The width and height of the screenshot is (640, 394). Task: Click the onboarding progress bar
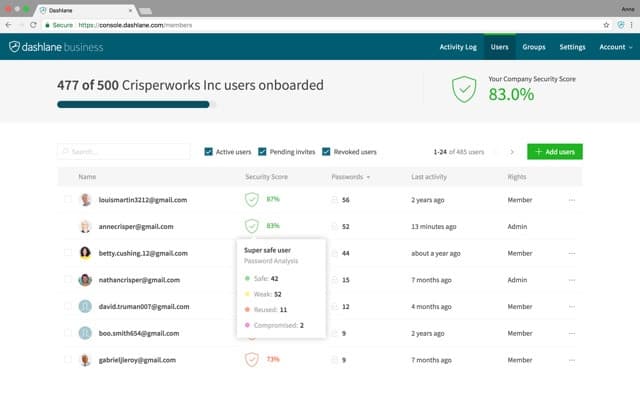136,105
